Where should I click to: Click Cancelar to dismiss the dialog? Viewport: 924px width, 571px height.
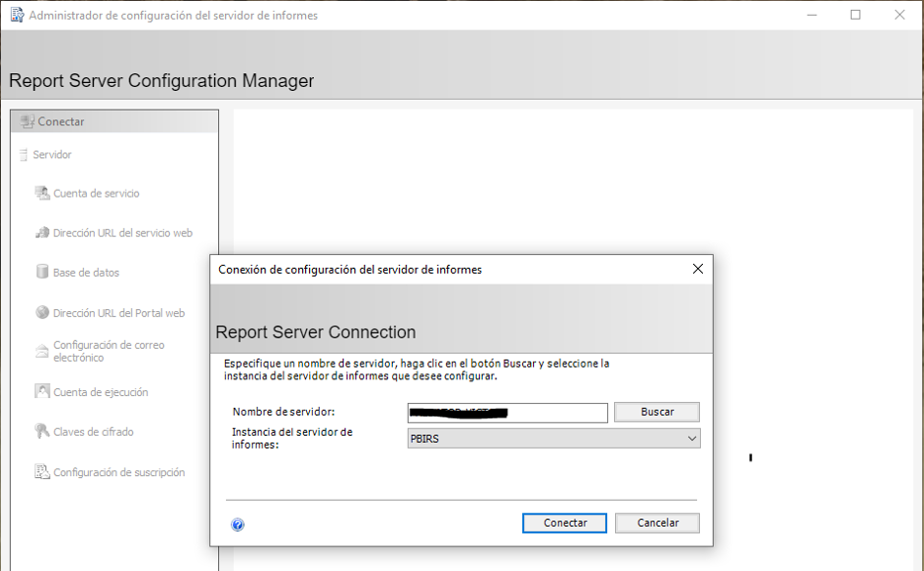click(x=656, y=524)
